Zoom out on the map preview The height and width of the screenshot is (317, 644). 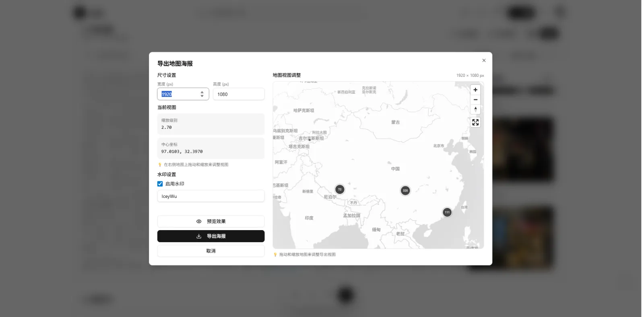[475, 100]
